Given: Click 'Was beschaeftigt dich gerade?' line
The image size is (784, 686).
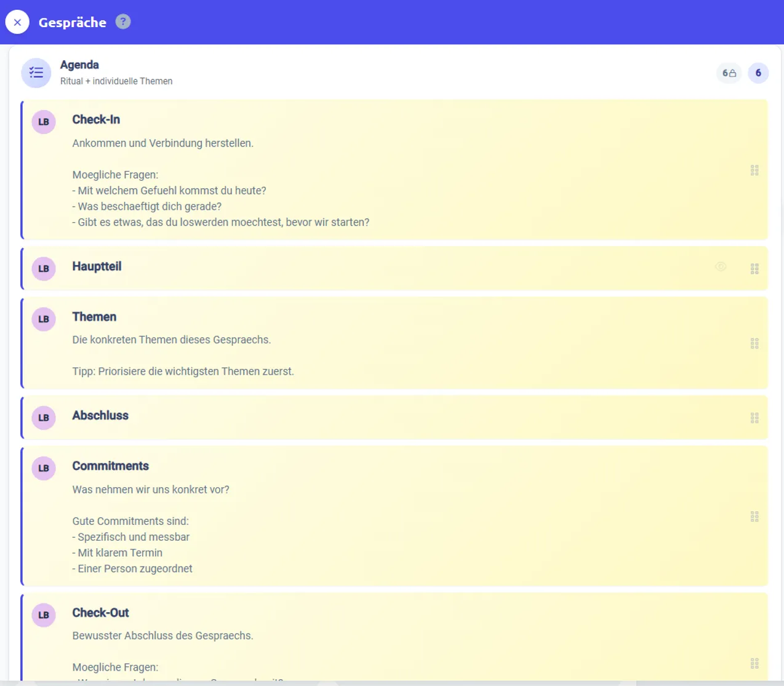Looking at the screenshot, I should point(147,207).
